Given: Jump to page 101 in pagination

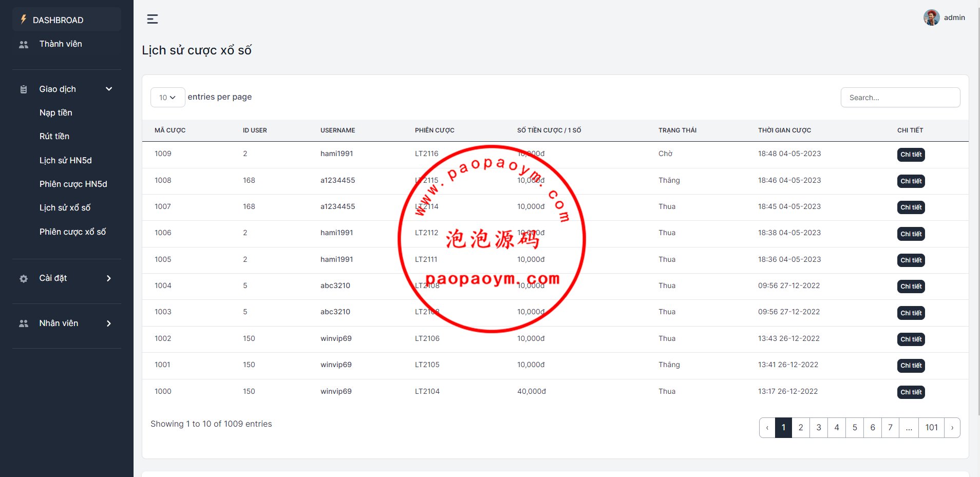Looking at the screenshot, I should tap(931, 428).
